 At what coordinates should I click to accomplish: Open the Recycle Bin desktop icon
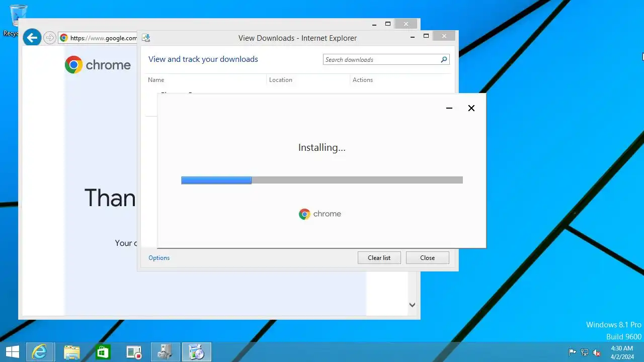click(18, 20)
